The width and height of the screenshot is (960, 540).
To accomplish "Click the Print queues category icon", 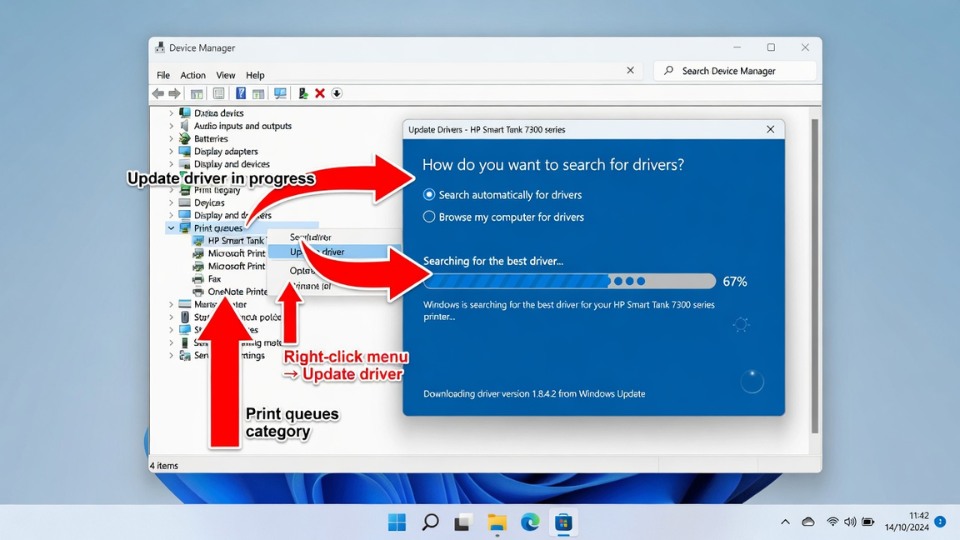I will pos(184,228).
